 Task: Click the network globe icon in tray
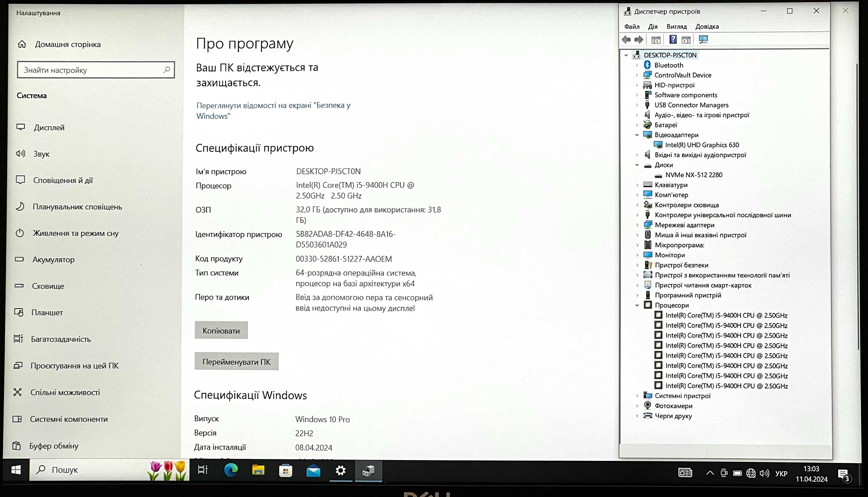click(751, 473)
